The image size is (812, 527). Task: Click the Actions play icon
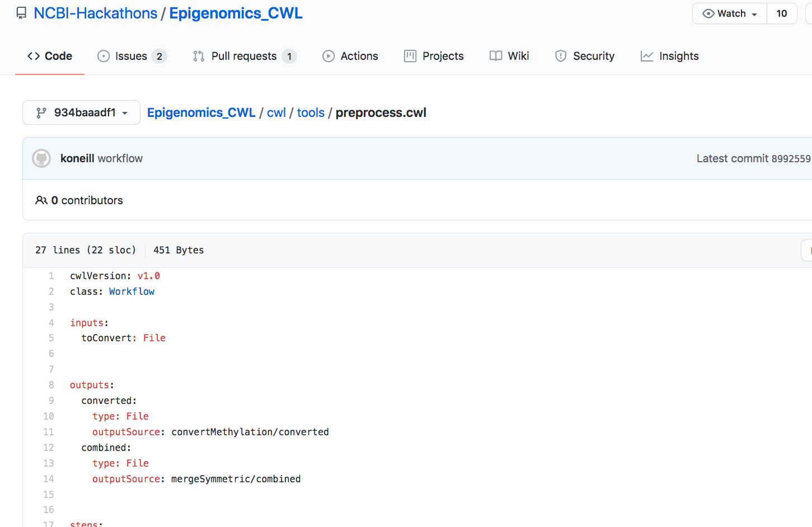(328, 56)
